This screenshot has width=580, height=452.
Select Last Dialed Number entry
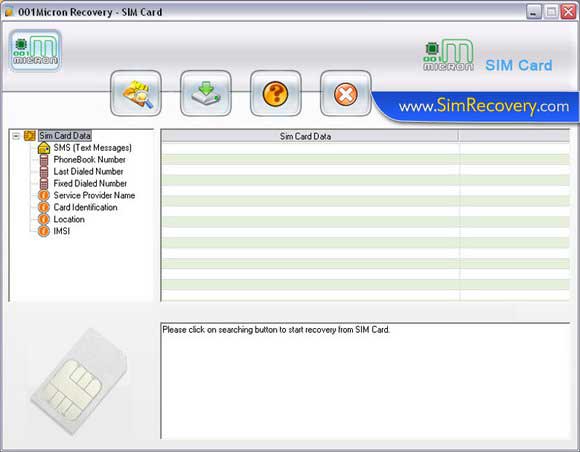click(x=88, y=172)
